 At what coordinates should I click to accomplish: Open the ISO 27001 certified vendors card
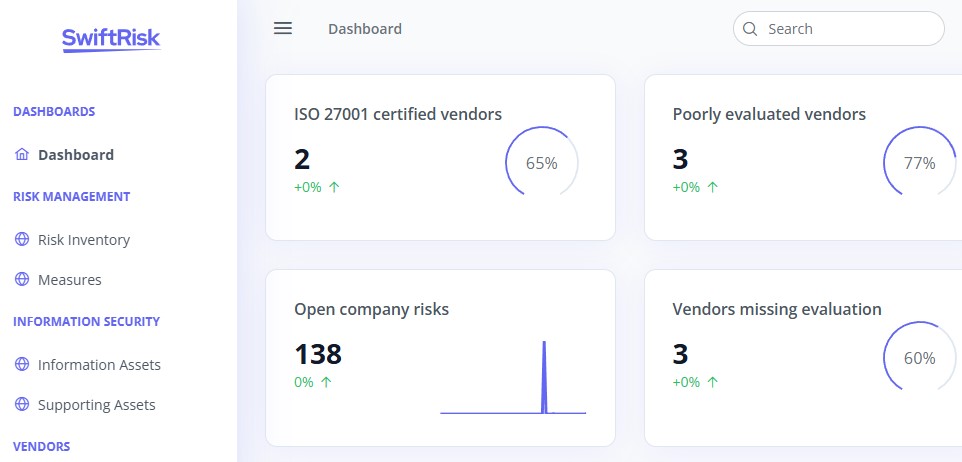pyautogui.click(x=440, y=157)
